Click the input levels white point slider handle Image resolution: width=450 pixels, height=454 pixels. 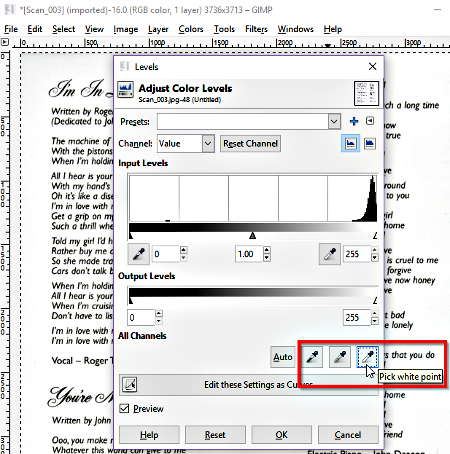[x=375, y=236]
